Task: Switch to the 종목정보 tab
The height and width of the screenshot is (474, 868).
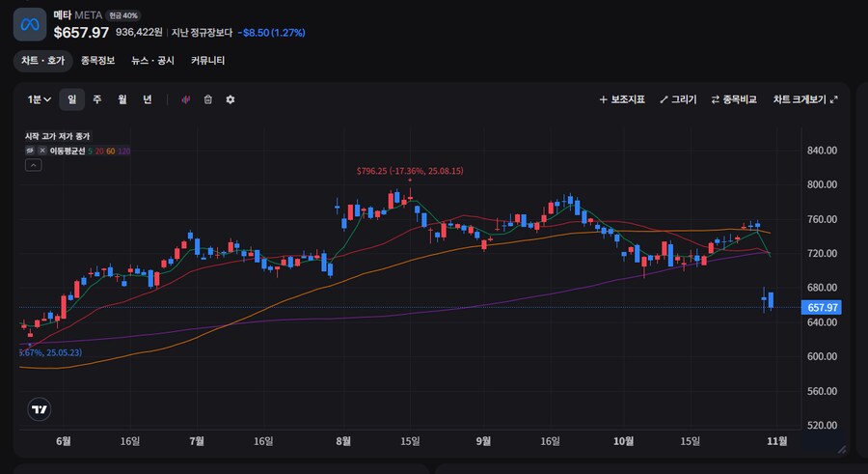Action: tap(97, 61)
